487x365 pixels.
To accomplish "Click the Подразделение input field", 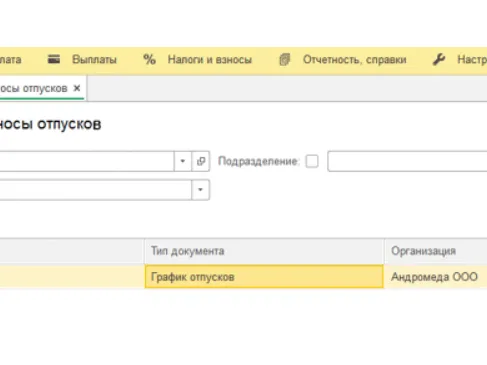I will [407, 161].
